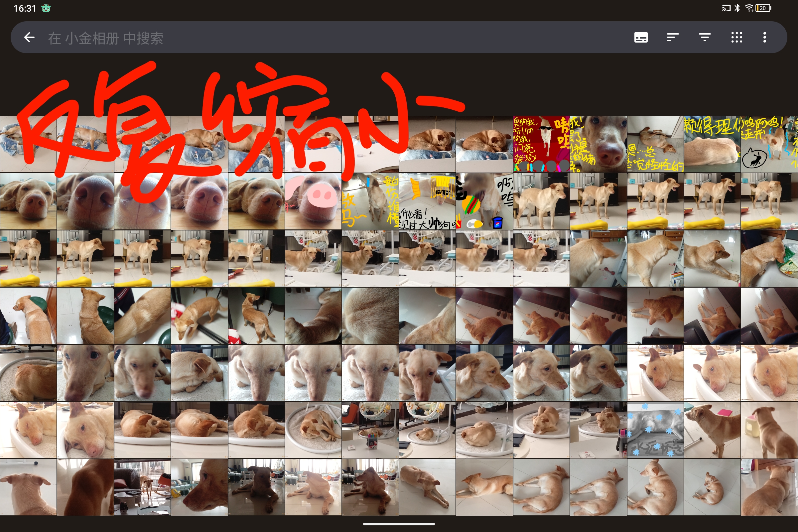Open the gray snowflake filtered dog photo
This screenshot has width=798, height=532.
point(655,430)
